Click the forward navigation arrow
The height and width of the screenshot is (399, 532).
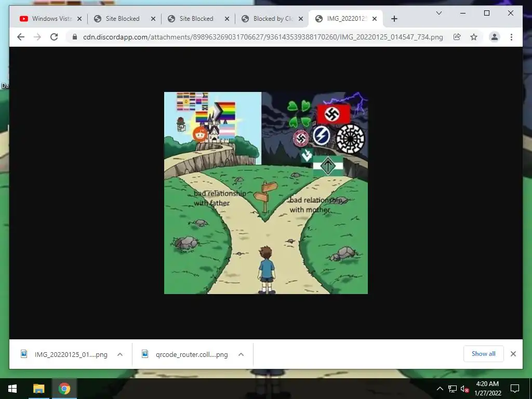(x=37, y=37)
